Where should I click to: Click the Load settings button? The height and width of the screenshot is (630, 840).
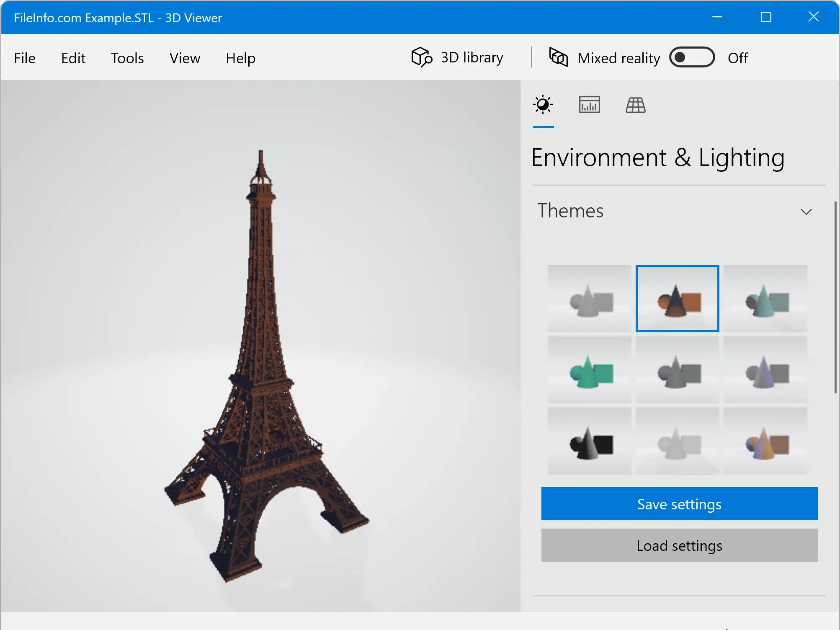pos(678,545)
